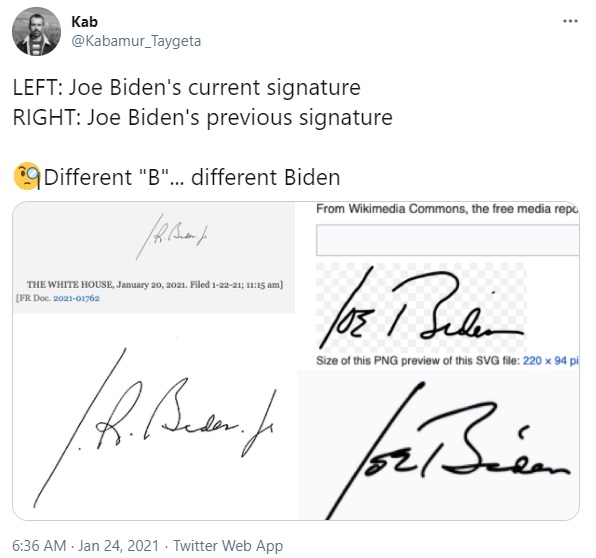The height and width of the screenshot is (558, 596).
Task: Open the large J.R. Biden Jr. signature image
Action: click(x=154, y=426)
